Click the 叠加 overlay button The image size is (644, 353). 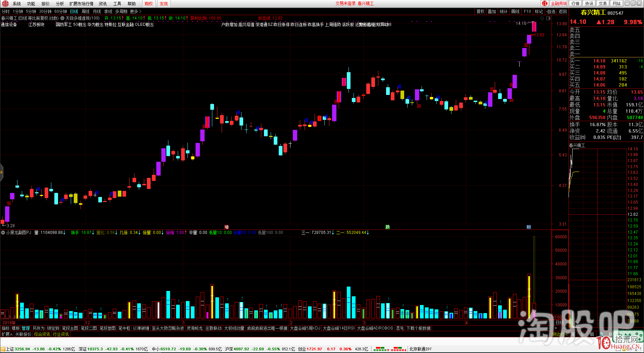(492, 11)
